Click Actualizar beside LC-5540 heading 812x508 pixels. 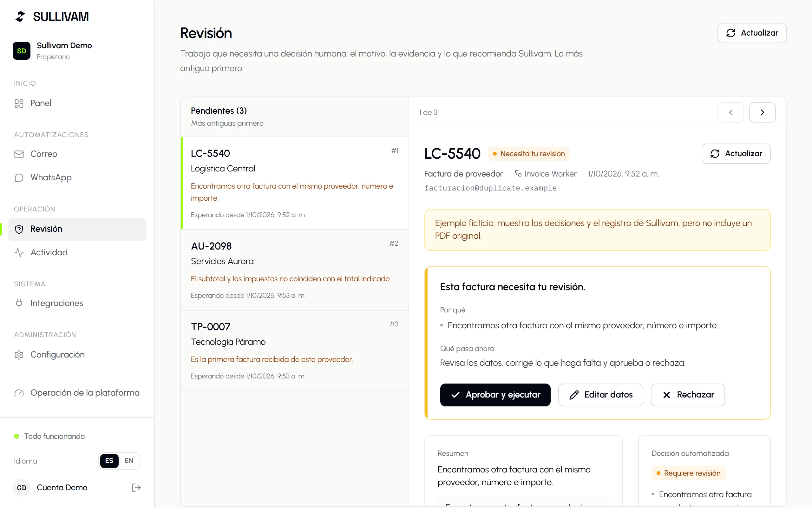(x=736, y=154)
